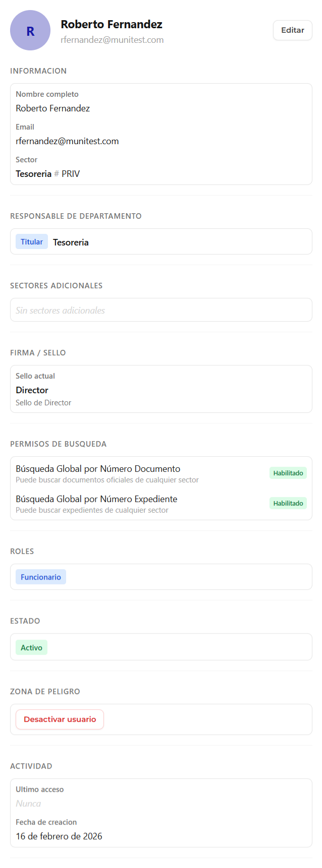Click Habilitado badge for Número Expediente
The height and width of the screenshot is (868, 322).
tap(288, 503)
